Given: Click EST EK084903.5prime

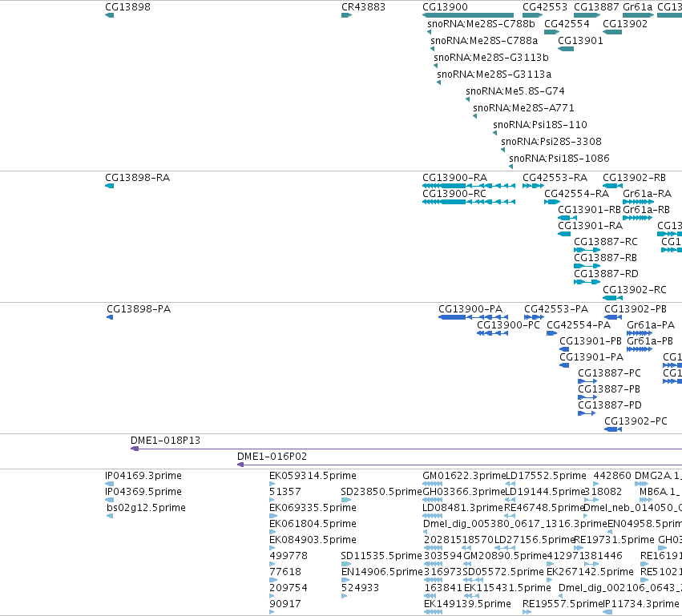Looking at the screenshot, I should pyautogui.click(x=313, y=540).
